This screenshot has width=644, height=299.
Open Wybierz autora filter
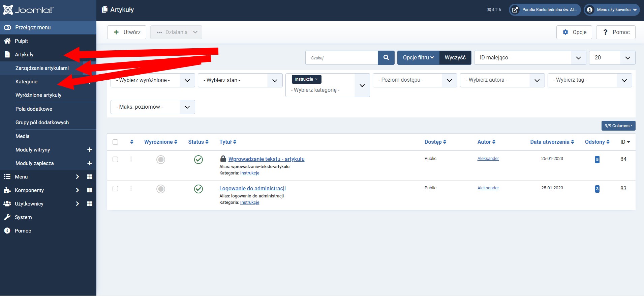[x=502, y=80]
